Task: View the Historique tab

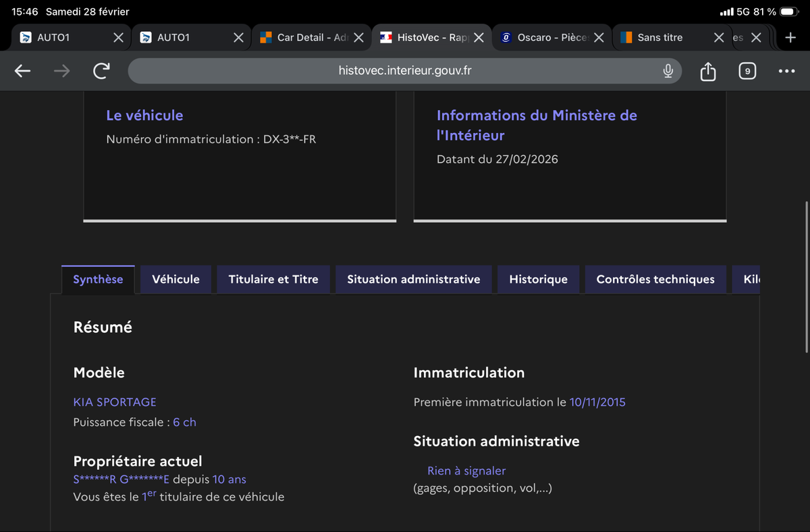Action: tap(538, 280)
